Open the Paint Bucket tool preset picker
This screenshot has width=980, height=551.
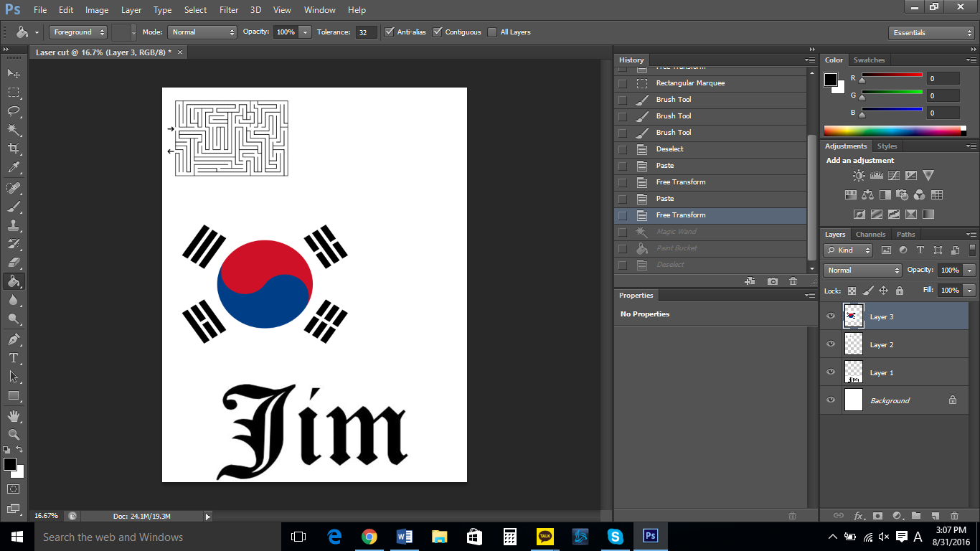point(27,32)
